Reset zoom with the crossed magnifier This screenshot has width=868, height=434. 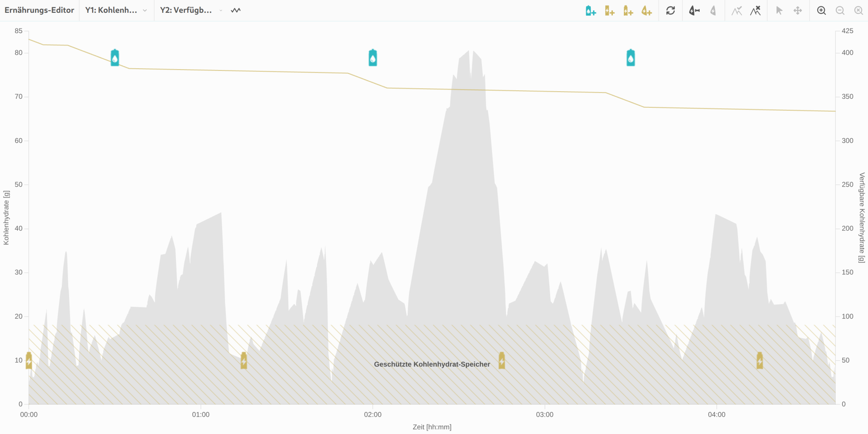tap(859, 11)
